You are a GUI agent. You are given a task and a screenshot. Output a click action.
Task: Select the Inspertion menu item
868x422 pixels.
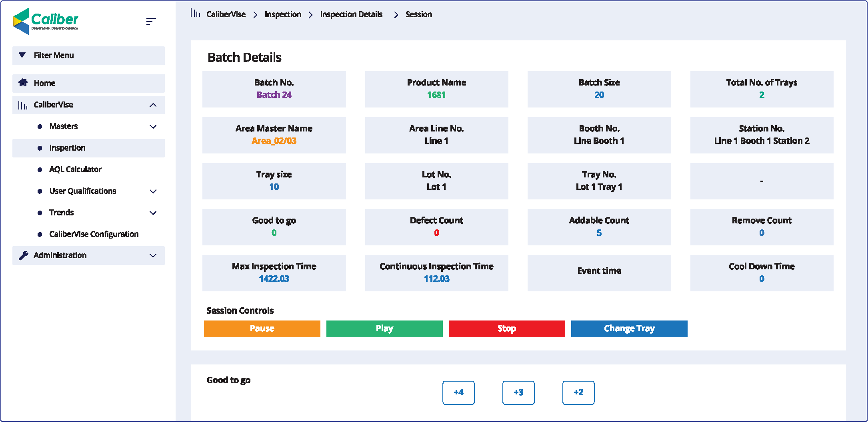67,148
